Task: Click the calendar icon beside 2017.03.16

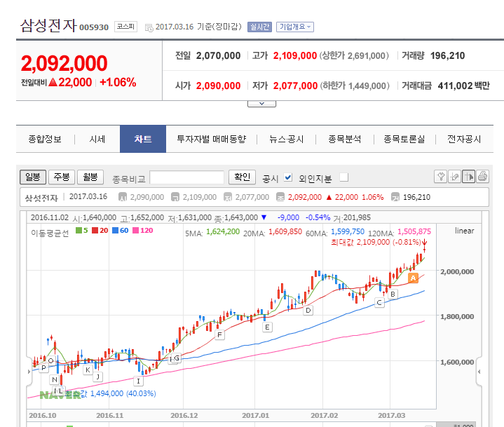Action: point(149,27)
